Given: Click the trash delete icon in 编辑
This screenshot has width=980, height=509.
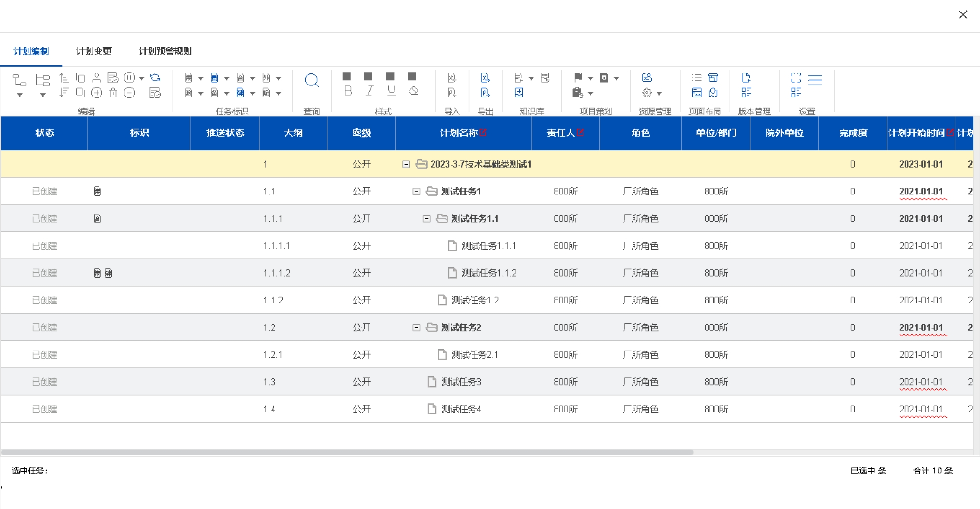Looking at the screenshot, I should click(113, 93).
